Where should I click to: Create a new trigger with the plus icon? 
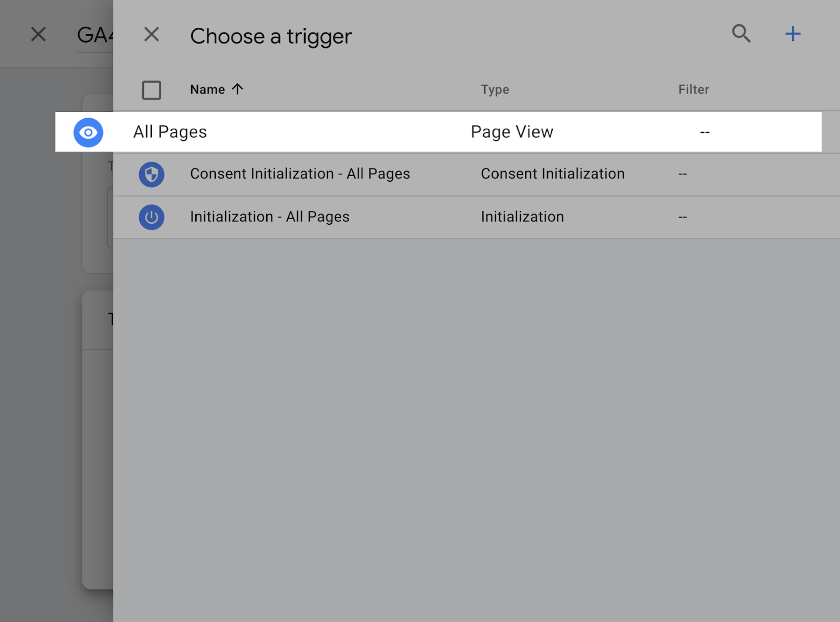coord(793,34)
